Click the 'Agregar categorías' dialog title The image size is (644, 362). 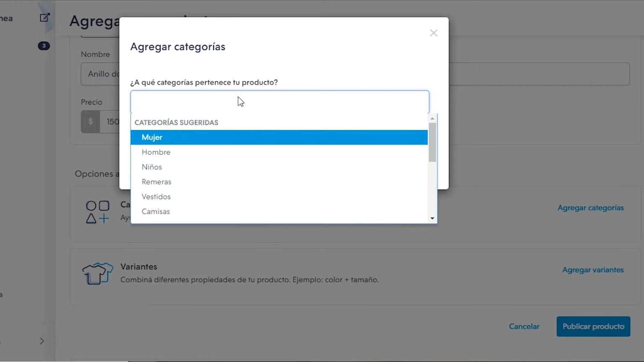point(177,47)
